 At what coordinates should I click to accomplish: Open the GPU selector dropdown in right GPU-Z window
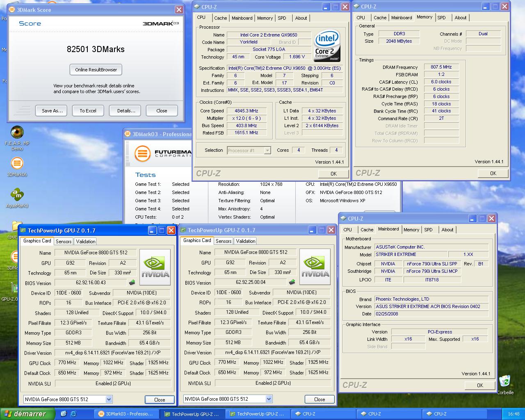(228, 399)
